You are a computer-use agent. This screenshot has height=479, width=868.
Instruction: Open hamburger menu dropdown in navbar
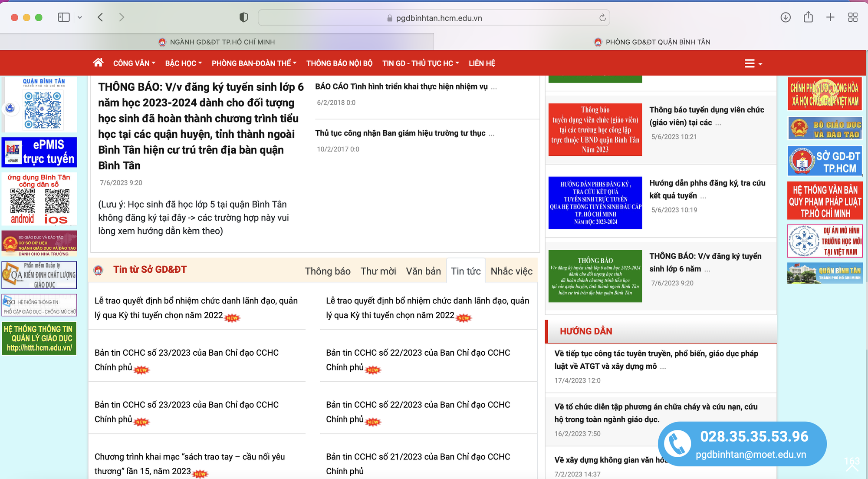(x=753, y=64)
